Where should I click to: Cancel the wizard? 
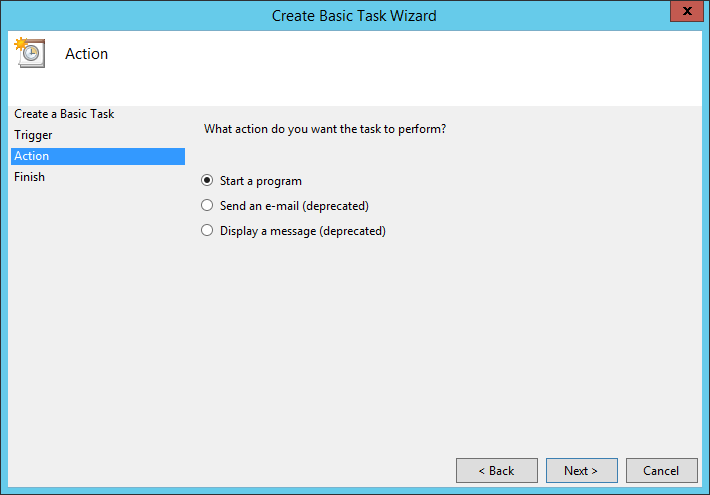tap(662, 471)
